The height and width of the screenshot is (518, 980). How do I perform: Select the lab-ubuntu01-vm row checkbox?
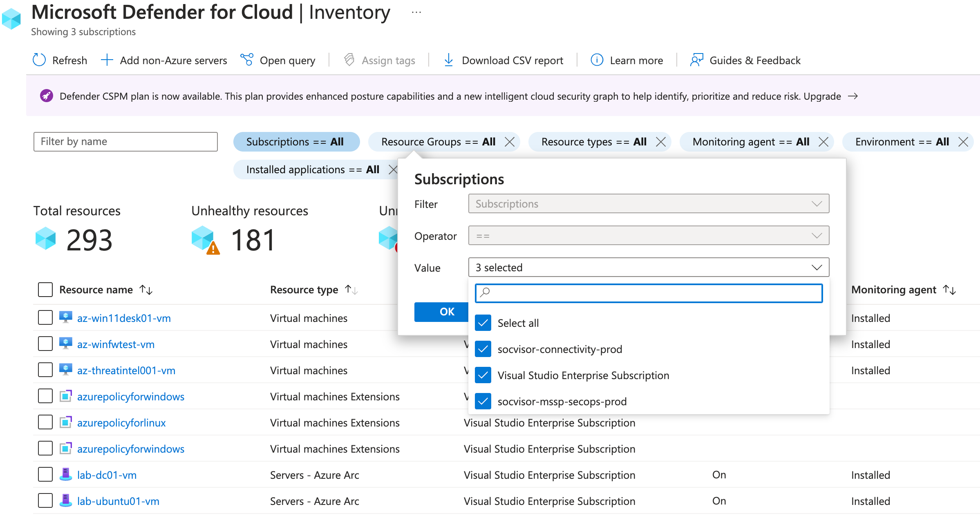[x=45, y=500]
